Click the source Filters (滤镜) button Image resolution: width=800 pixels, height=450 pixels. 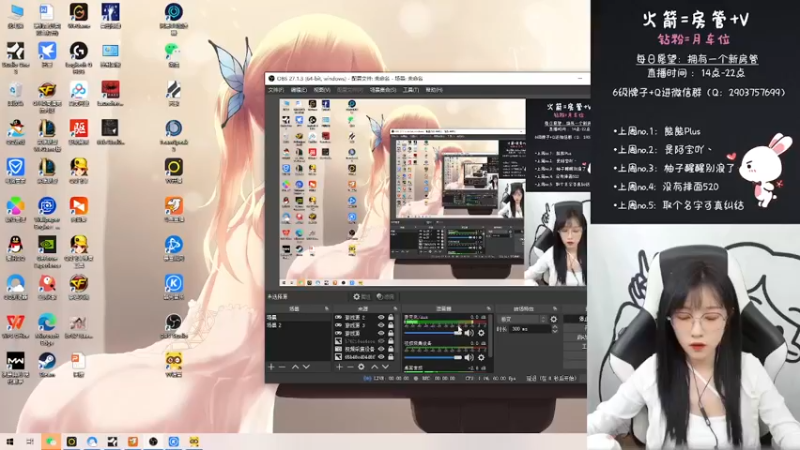pos(386,296)
